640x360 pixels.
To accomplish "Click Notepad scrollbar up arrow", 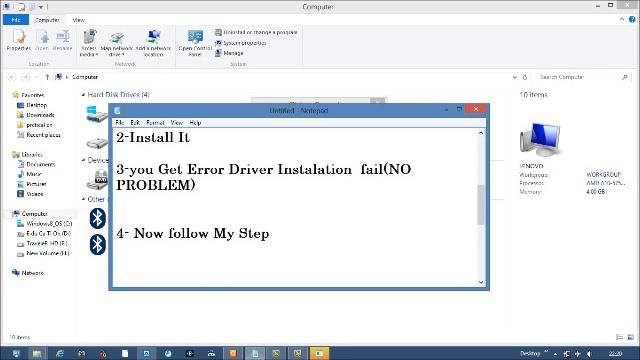I will pos(481,133).
